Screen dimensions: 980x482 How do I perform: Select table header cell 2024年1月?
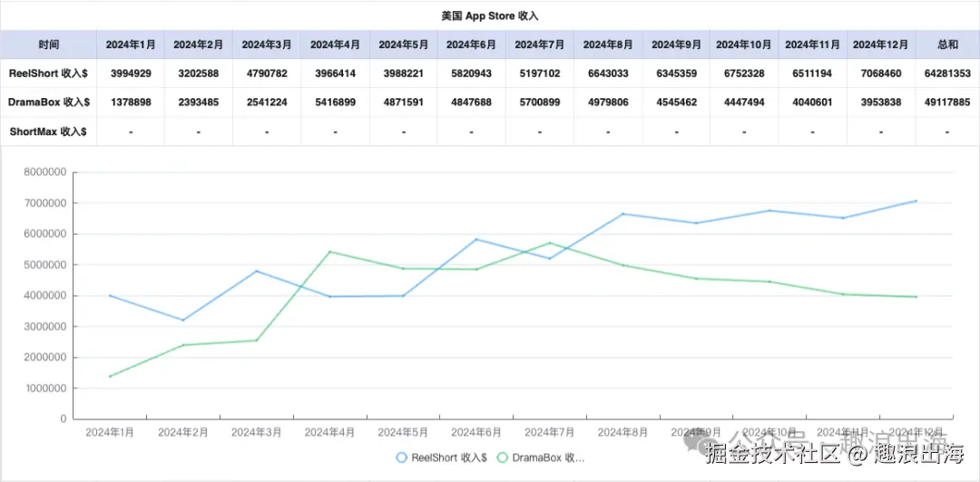pos(131,44)
